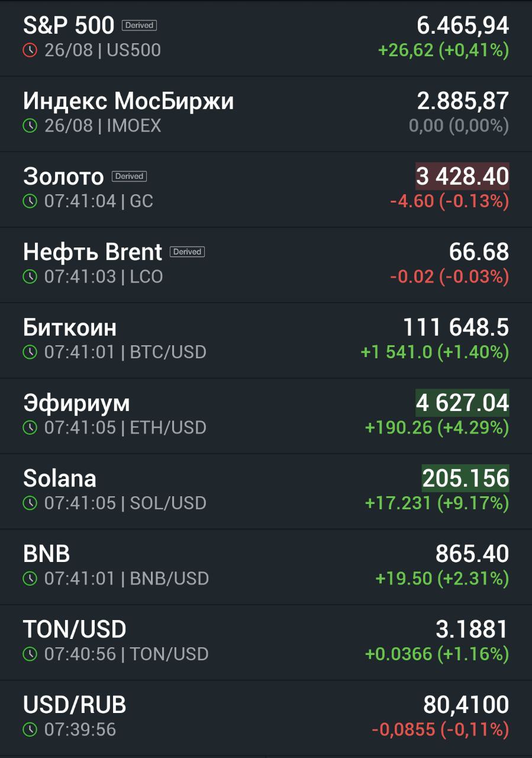Open the Solana quote row
Viewport: 532px width, 758px height.
coord(266,491)
